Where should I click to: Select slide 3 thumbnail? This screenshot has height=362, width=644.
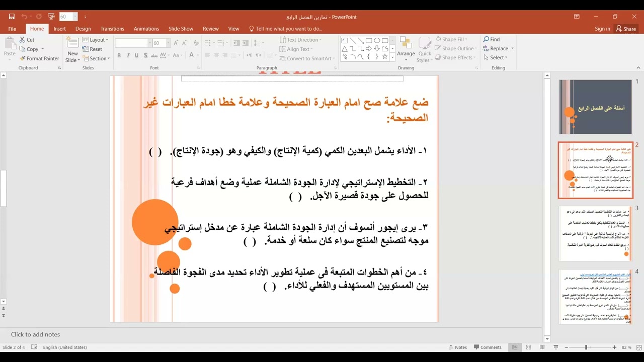click(x=595, y=233)
